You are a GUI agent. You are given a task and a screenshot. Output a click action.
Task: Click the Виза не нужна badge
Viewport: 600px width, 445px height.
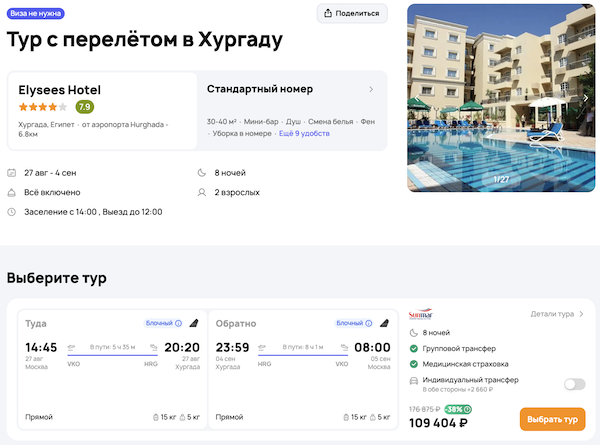click(34, 13)
